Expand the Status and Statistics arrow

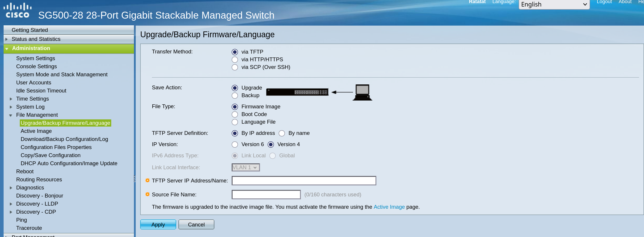click(x=7, y=39)
